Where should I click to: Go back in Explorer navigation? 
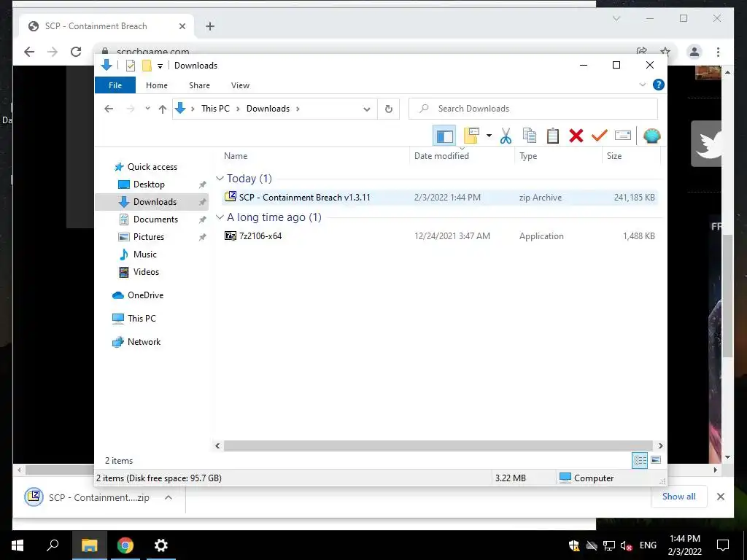(109, 109)
